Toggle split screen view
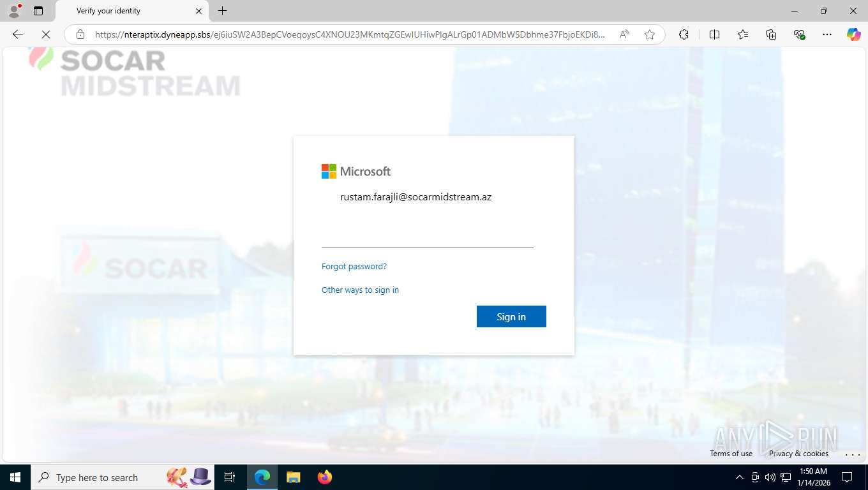The image size is (868, 490). [714, 34]
